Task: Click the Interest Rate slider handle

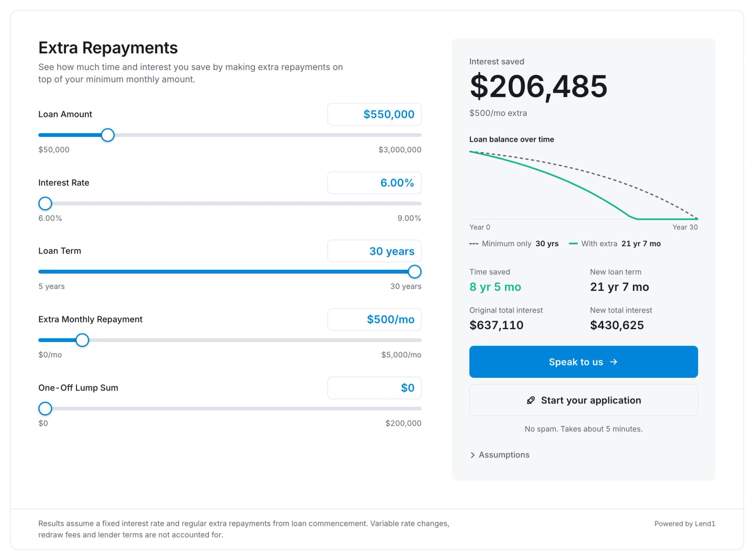Action: pyautogui.click(x=45, y=203)
